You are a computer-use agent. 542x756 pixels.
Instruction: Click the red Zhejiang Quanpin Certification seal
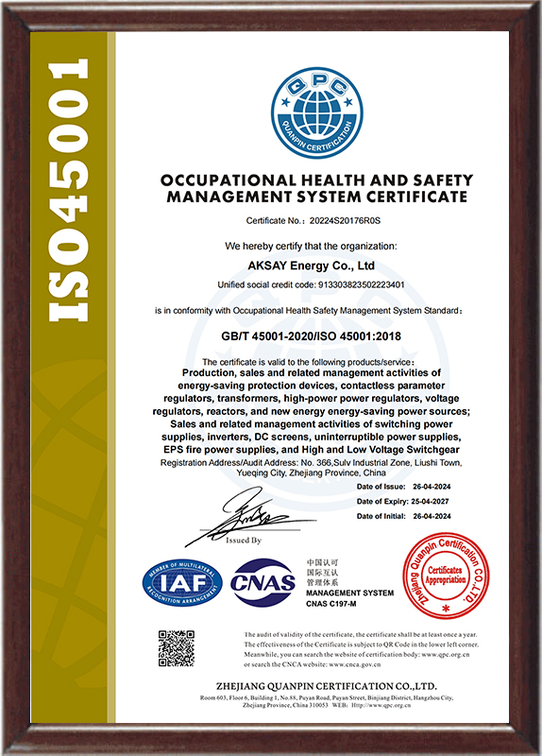click(446, 576)
